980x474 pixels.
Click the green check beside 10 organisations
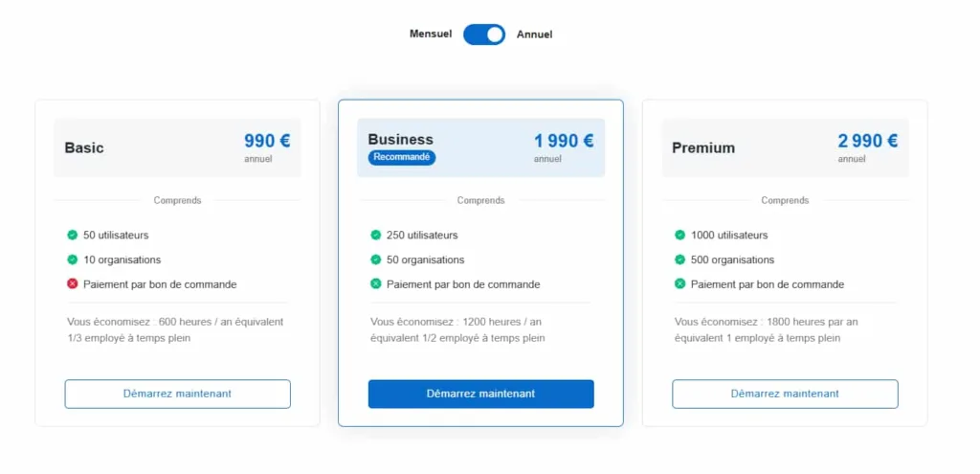pyautogui.click(x=73, y=260)
